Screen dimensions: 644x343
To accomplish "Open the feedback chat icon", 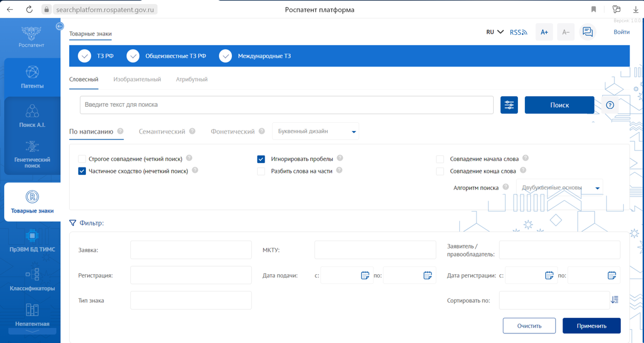I will (588, 32).
